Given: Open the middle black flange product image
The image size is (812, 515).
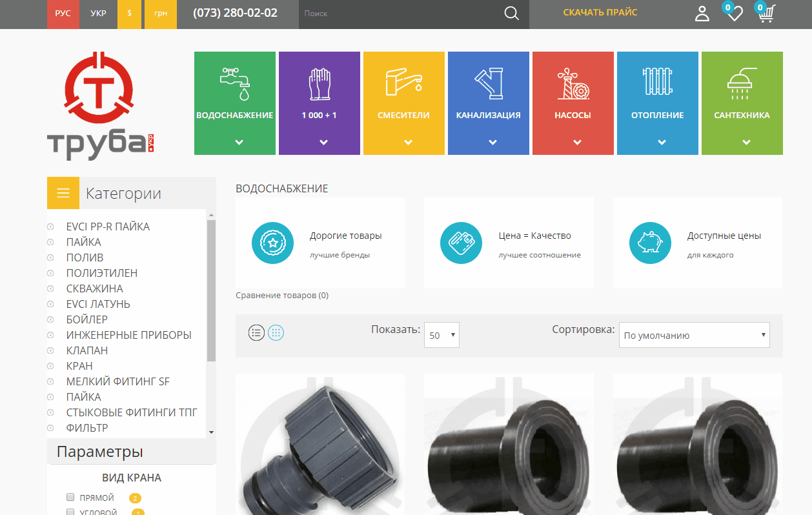Looking at the screenshot, I should tap(509, 445).
